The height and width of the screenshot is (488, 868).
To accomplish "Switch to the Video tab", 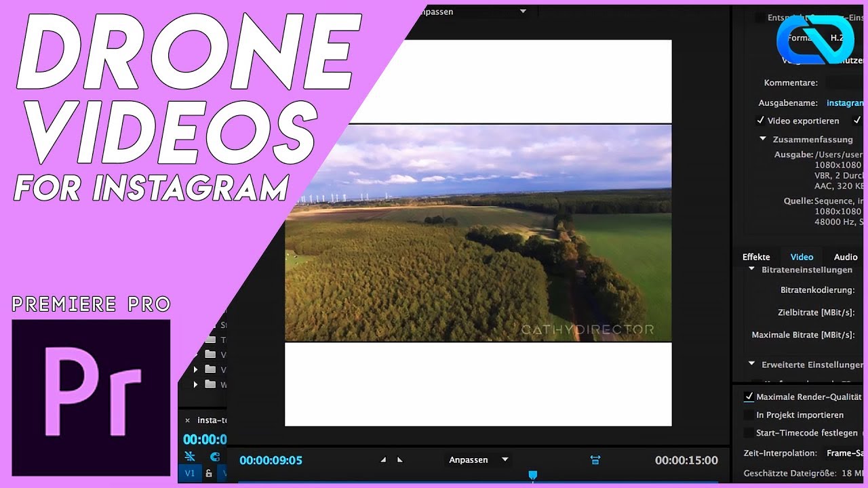I will [x=802, y=257].
